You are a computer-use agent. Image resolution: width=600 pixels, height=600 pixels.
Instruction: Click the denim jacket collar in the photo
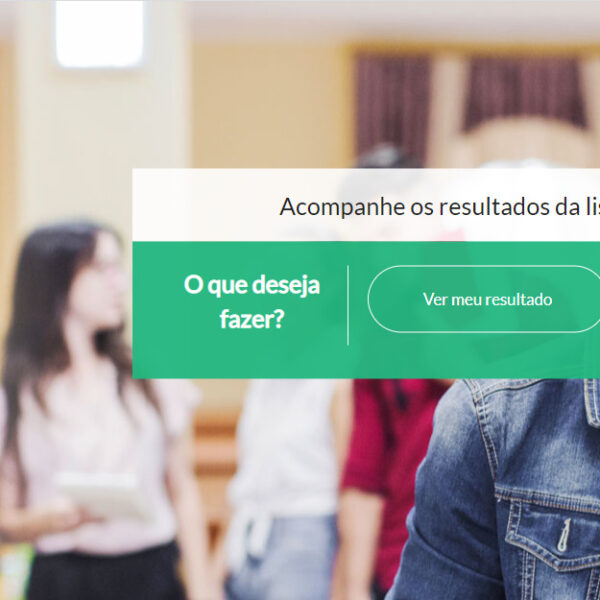pyautogui.click(x=592, y=402)
